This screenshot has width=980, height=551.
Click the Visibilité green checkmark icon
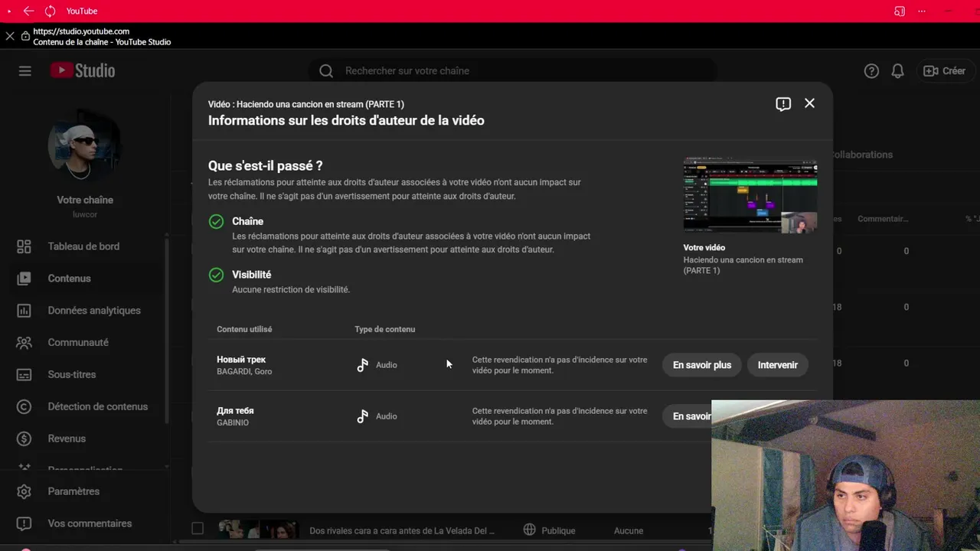[x=216, y=275]
